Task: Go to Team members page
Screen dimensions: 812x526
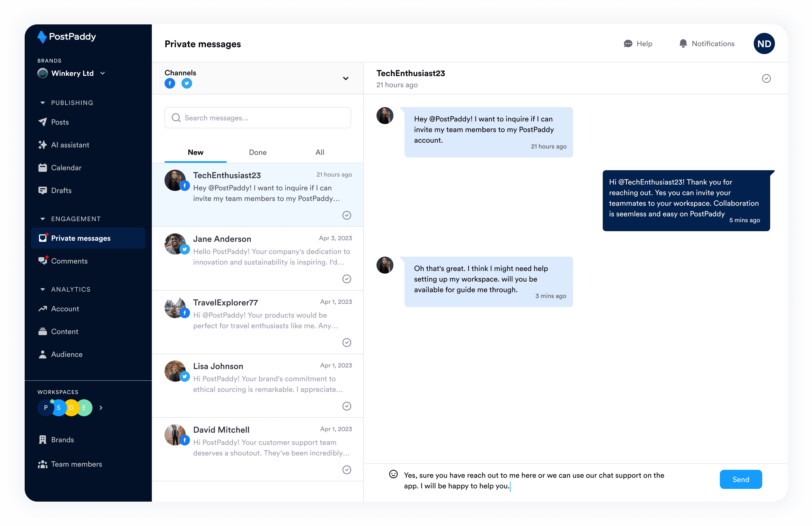Action: (x=76, y=464)
